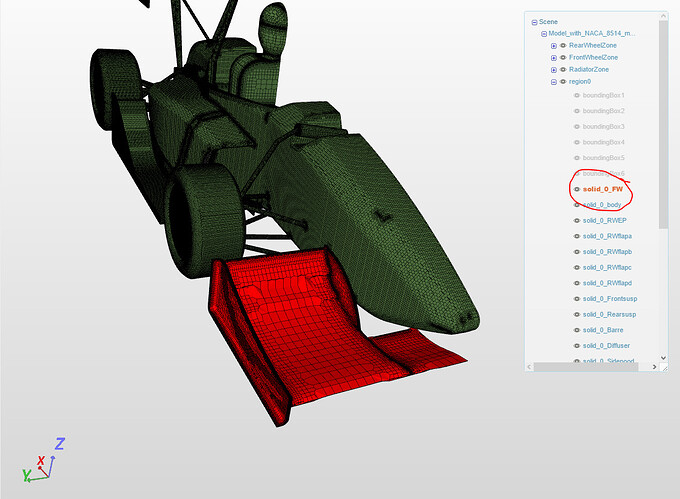Select the RadiatorZone label
This screenshot has width=680, height=499.
click(589, 69)
